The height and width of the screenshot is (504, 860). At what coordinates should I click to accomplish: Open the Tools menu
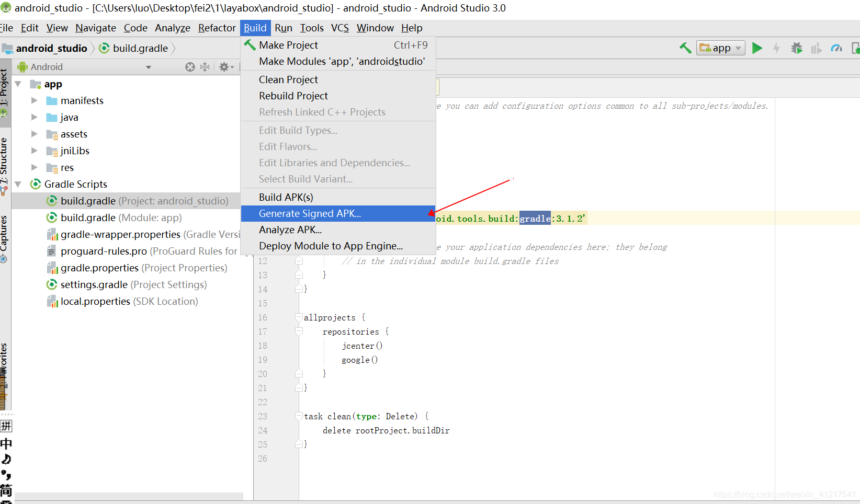point(312,28)
